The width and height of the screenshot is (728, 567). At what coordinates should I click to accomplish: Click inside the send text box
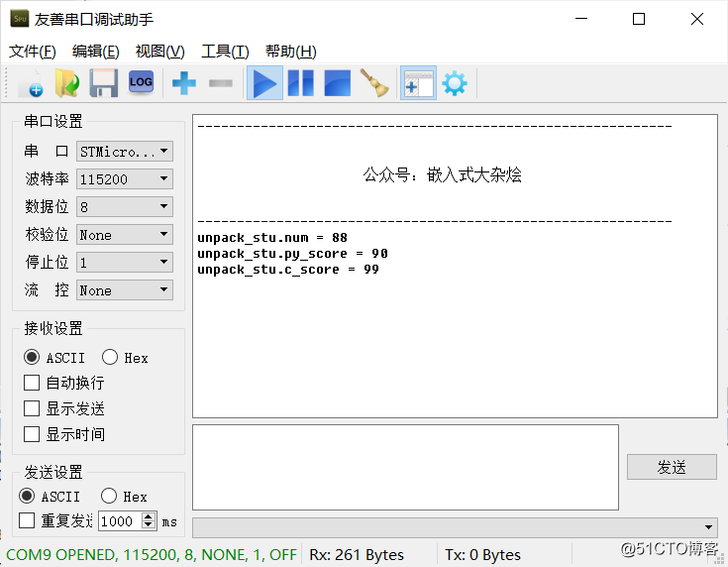click(x=405, y=467)
